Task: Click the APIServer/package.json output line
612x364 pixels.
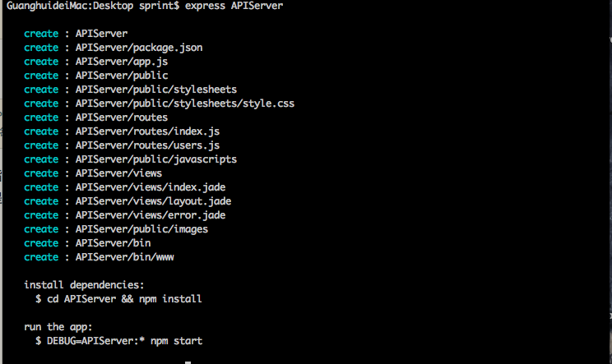Action: (114, 48)
